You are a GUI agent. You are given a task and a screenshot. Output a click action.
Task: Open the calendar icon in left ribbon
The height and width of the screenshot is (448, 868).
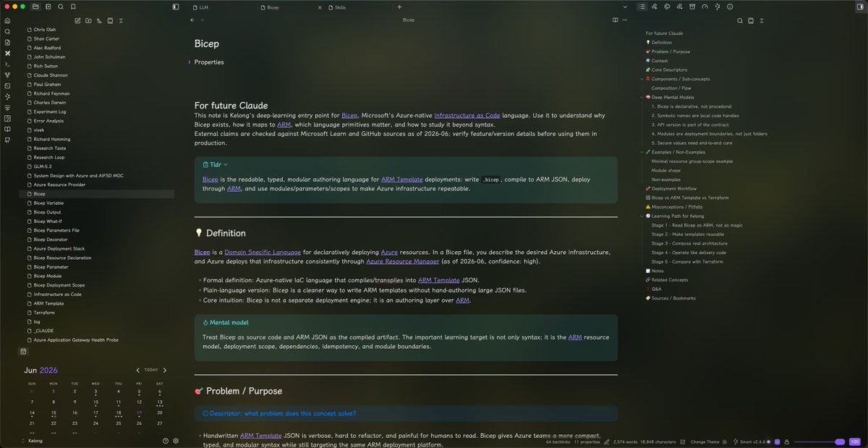(x=23, y=351)
